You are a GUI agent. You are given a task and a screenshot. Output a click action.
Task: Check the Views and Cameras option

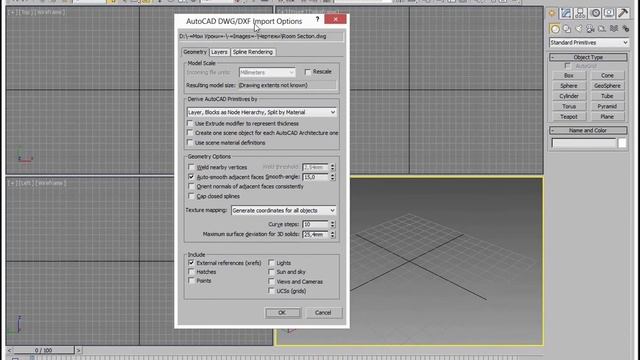(x=271, y=281)
